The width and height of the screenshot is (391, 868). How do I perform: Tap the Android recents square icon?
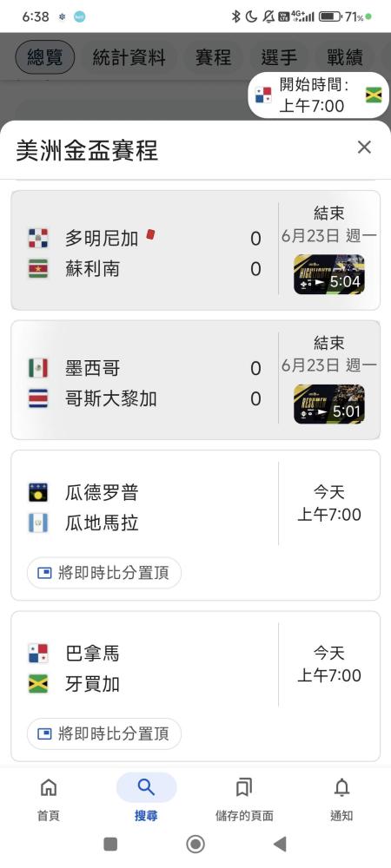(110, 844)
